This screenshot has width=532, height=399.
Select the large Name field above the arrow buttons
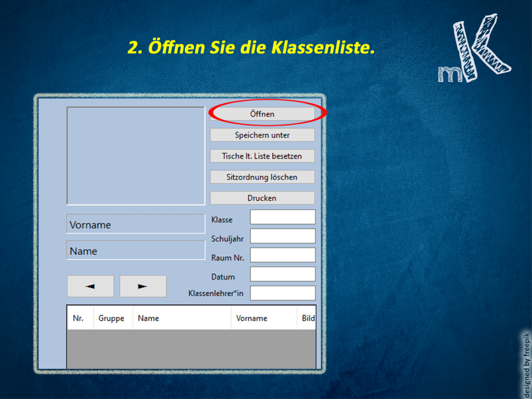coord(136,250)
